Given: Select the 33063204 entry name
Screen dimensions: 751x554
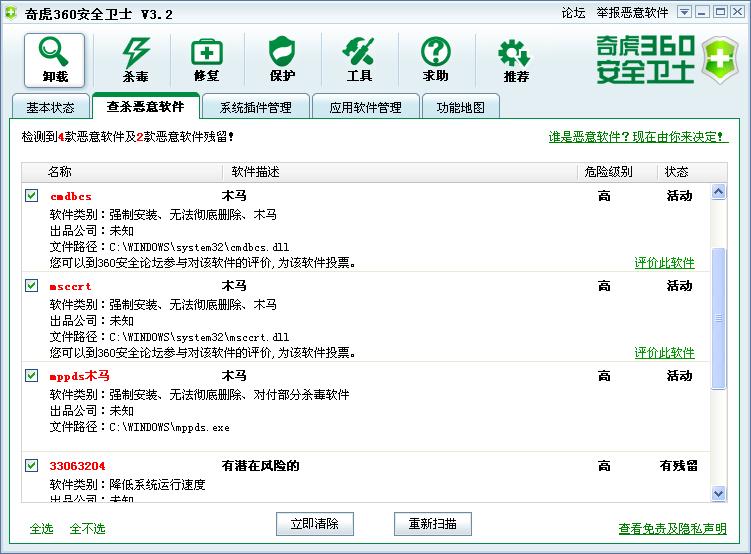Looking at the screenshot, I should coord(78,466).
